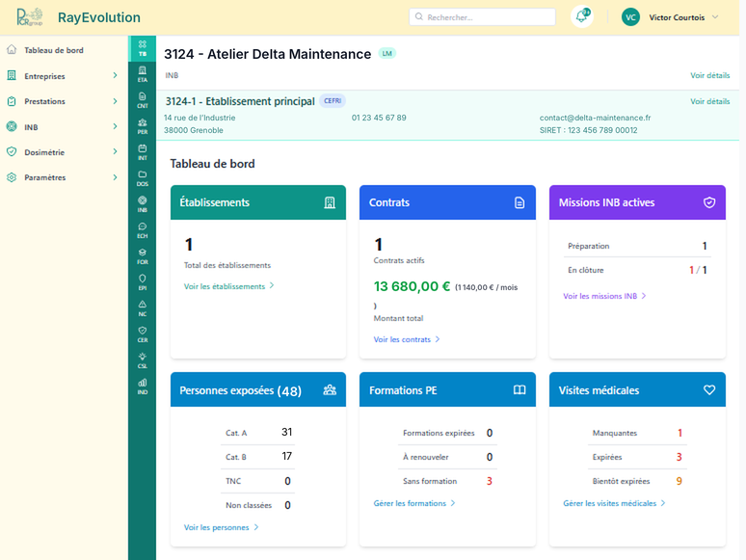Open the CNT contracts rail icon
The width and height of the screenshot is (746, 560).
coord(143,100)
